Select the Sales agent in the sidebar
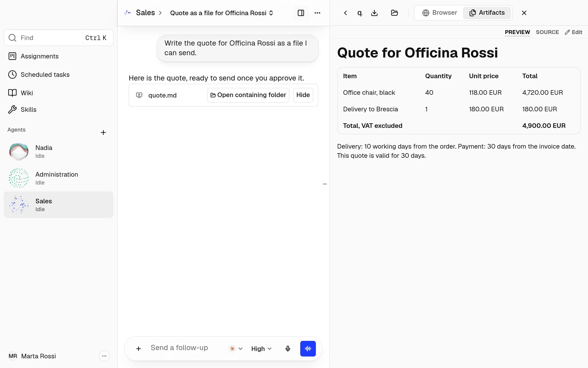The image size is (588, 368). [58, 205]
